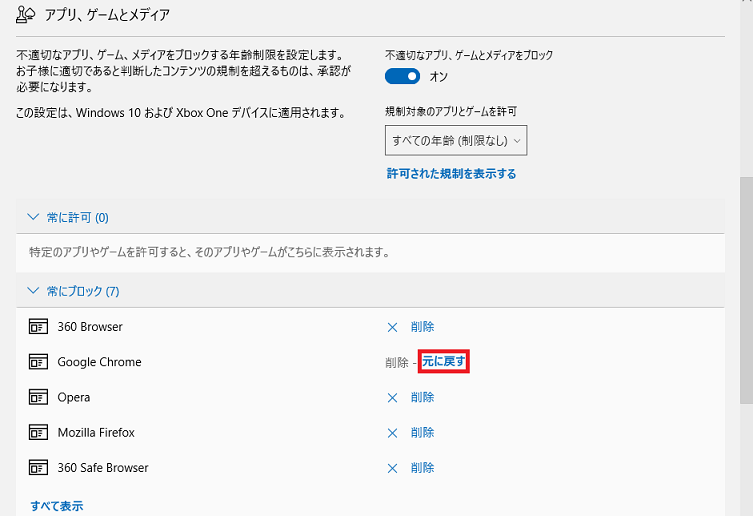Click the X icon beside Mozilla Firefox
753x516 pixels.
pos(392,433)
